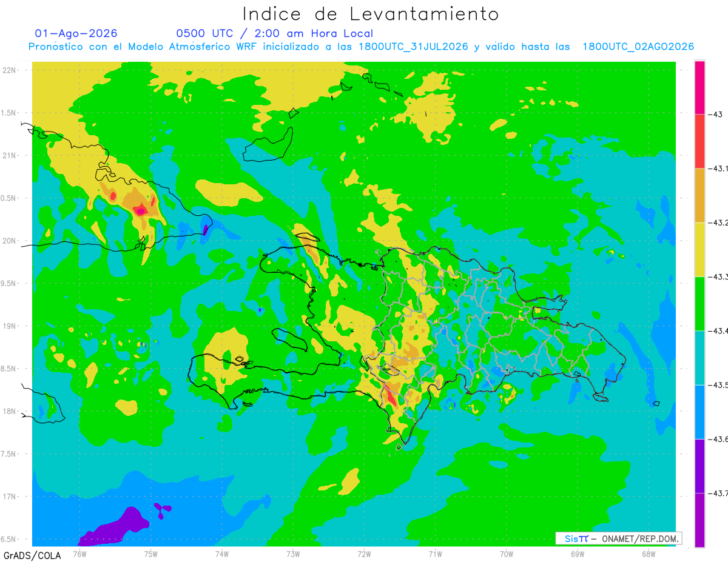
Task: Click legend value '-43.1'
Action: click(718, 169)
